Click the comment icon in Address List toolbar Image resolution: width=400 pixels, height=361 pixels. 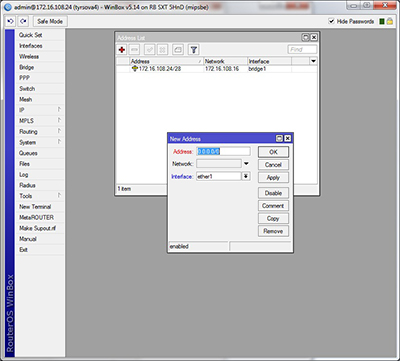click(178, 50)
